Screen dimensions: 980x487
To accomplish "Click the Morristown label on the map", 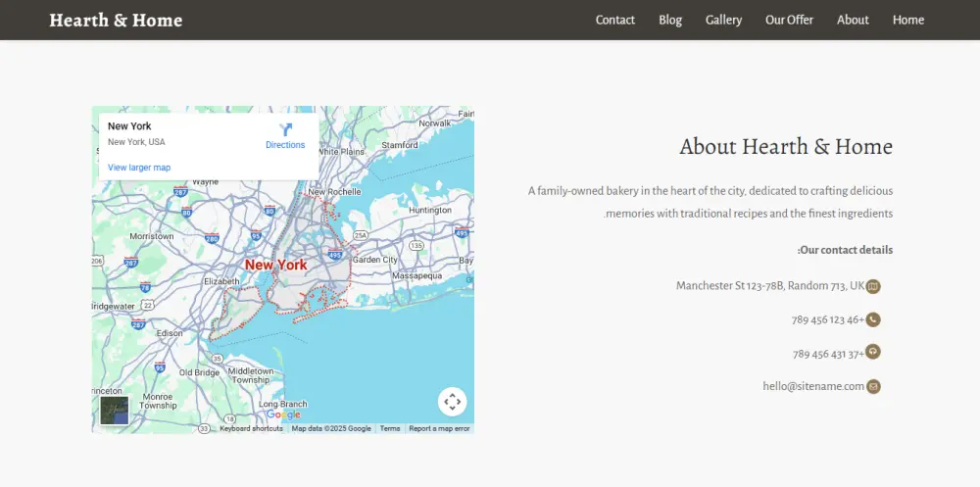I will [x=152, y=236].
